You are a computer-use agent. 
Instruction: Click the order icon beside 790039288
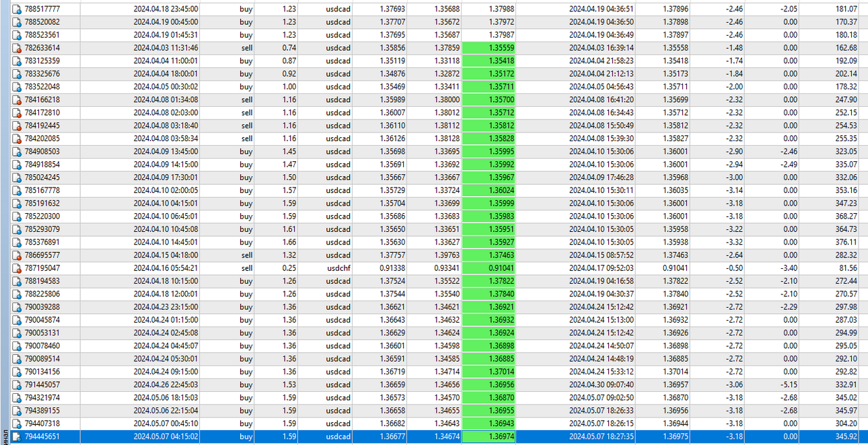tap(16, 307)
